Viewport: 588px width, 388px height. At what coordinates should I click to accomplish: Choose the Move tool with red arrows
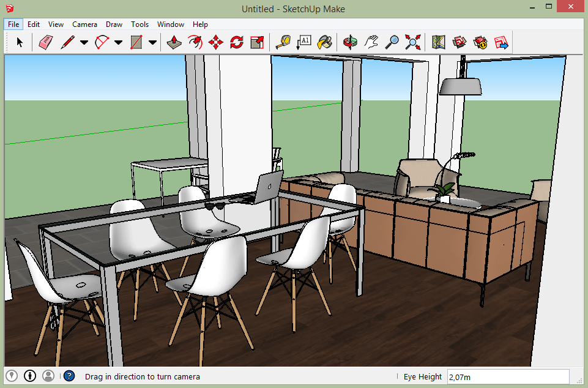215,42
